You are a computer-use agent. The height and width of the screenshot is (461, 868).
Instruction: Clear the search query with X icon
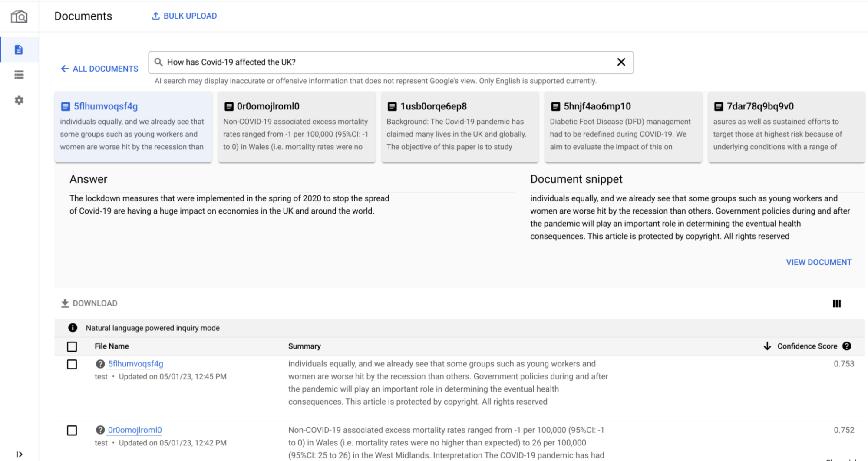pyautogui.click(x=621, y=62)
